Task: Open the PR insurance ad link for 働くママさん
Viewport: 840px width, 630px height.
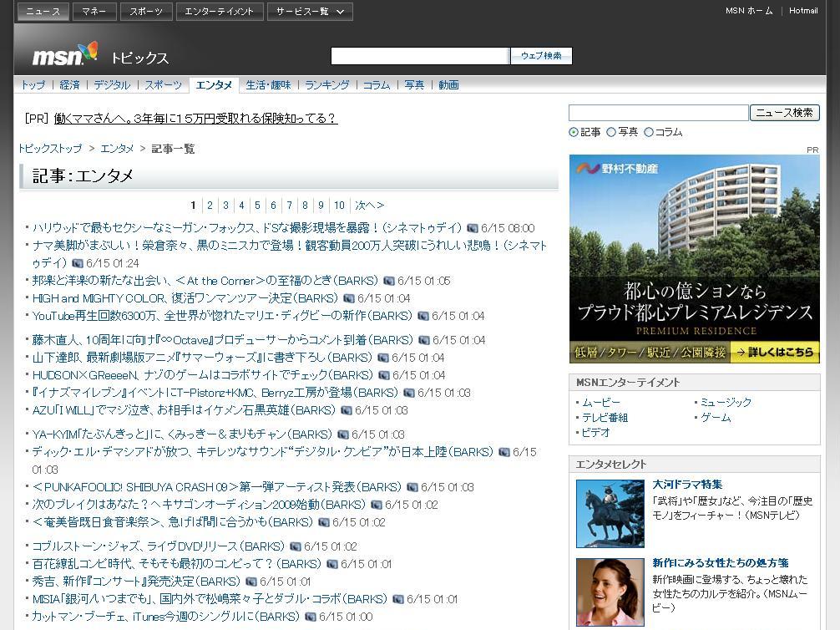Action: [x=195, y=119]
